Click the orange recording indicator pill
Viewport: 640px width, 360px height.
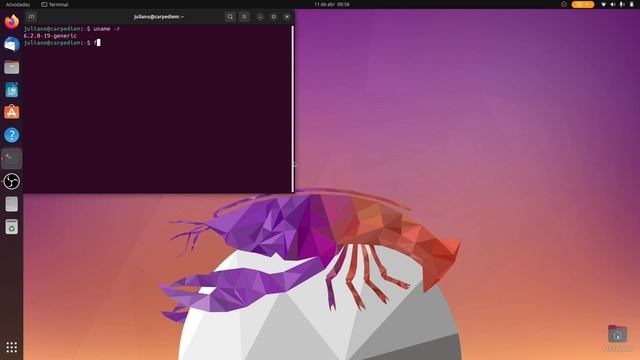pos(583,4)
